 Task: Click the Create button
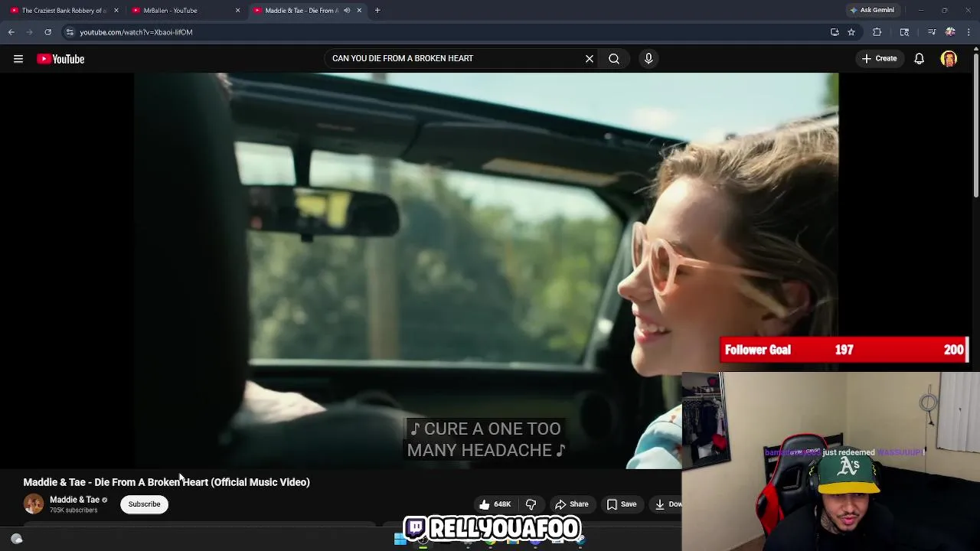point(879,58)
